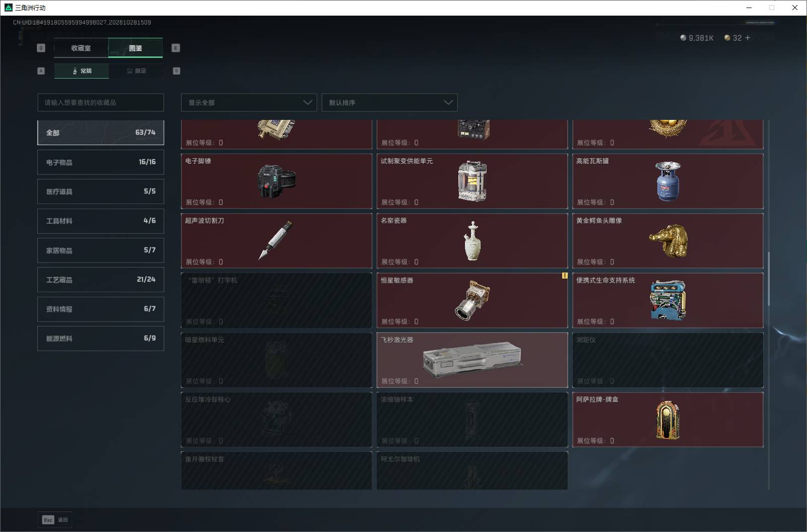807x532 pixels.
Task: Switch to the 常规 sub-tab
Action: [82, 71]
